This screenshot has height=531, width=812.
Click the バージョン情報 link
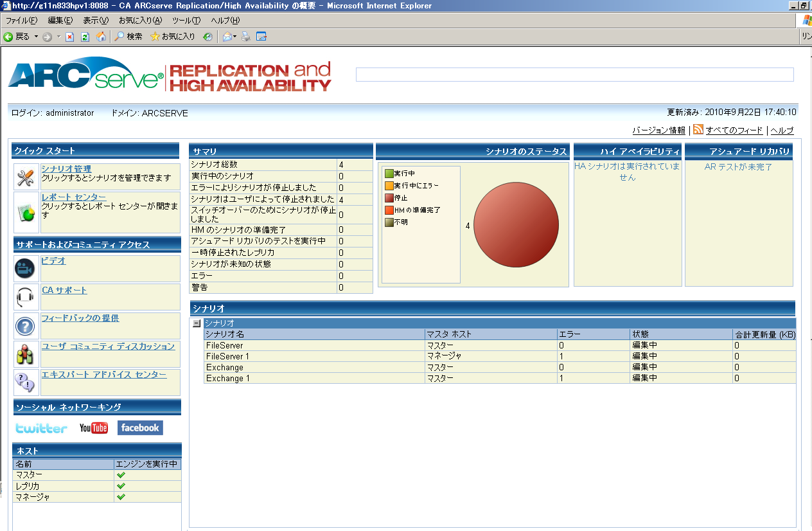click(x=658, y=130)
